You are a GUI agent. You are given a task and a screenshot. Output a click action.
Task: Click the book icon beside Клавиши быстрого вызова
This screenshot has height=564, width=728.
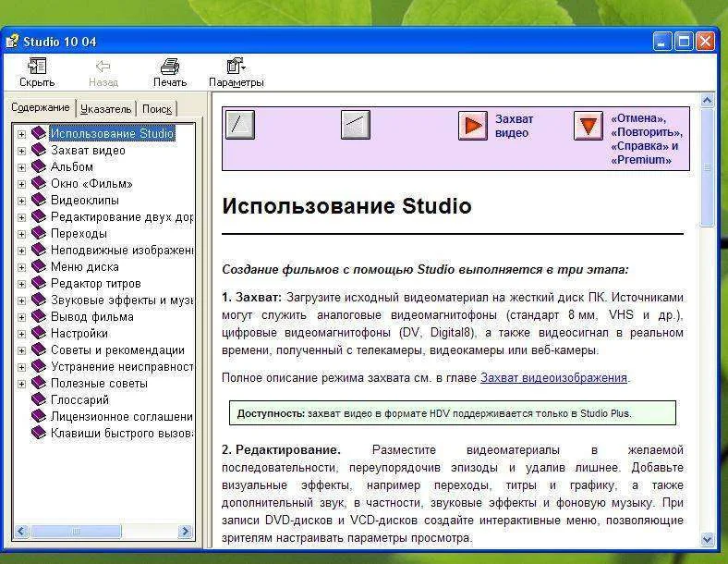pos(39,433)
